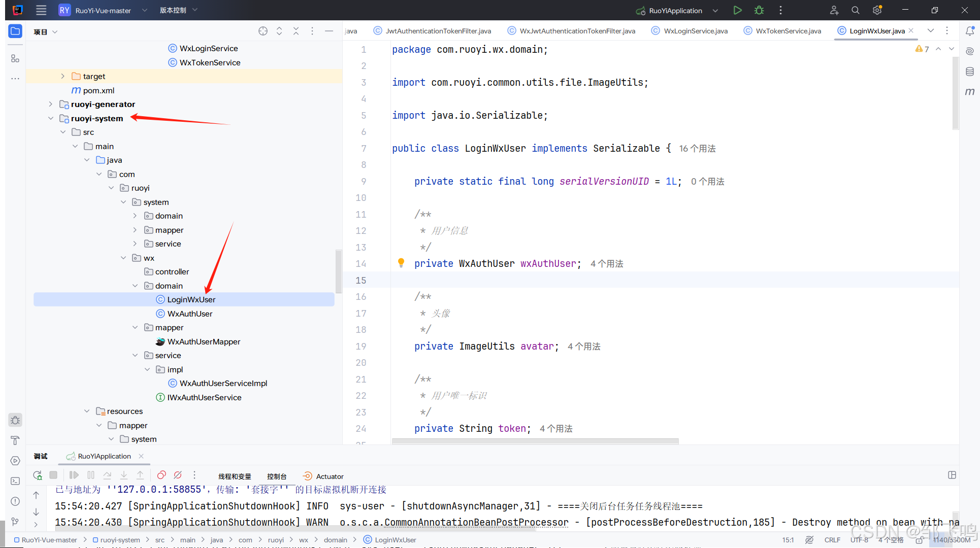Open RuoYi-Vue-master project dropdown
Viewport: 980px width, 548px height.
click(x=103, y=10)
